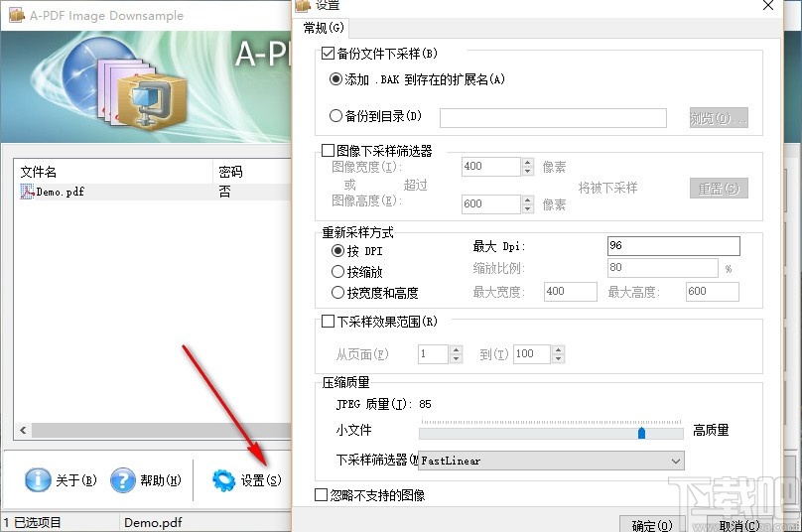
Task: Decrease 图像高度 spinner value
Action: (x=528, y=208)
